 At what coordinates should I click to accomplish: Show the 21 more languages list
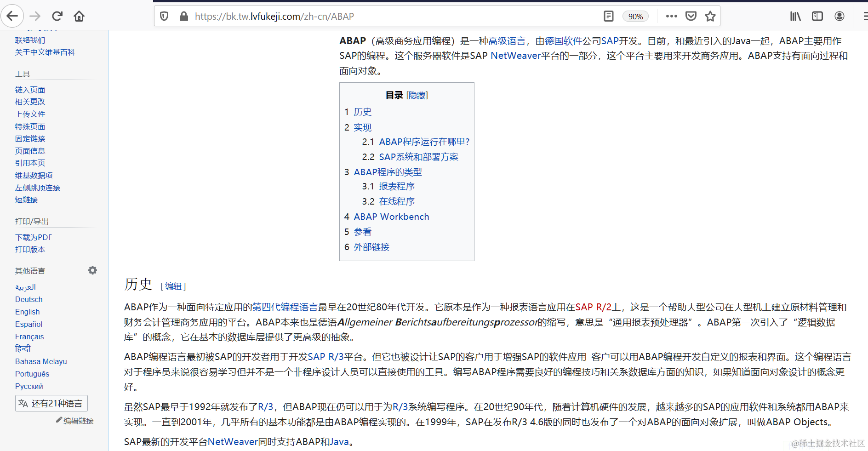(51, 404)
